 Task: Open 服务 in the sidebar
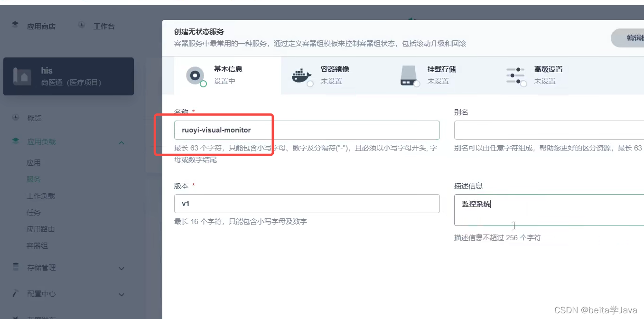pos(34,179)
